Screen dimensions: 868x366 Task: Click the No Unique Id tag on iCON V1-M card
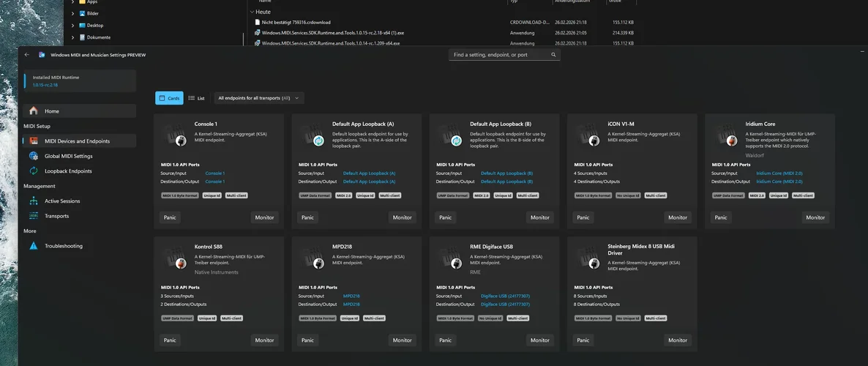click(628, 195)
